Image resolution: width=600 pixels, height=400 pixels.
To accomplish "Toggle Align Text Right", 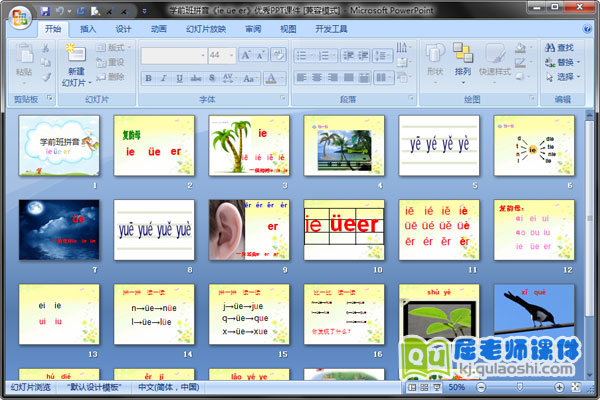I will (333, 78).
